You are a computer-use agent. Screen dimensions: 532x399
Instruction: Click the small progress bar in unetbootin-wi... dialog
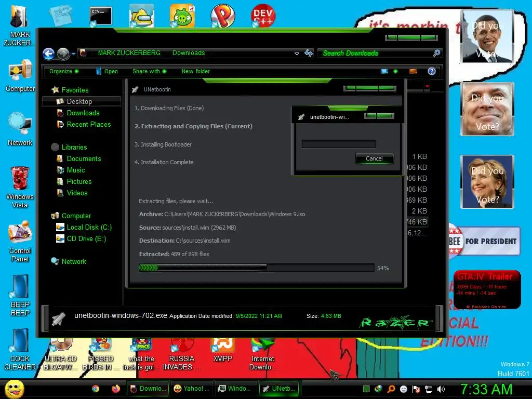(339, 144)
